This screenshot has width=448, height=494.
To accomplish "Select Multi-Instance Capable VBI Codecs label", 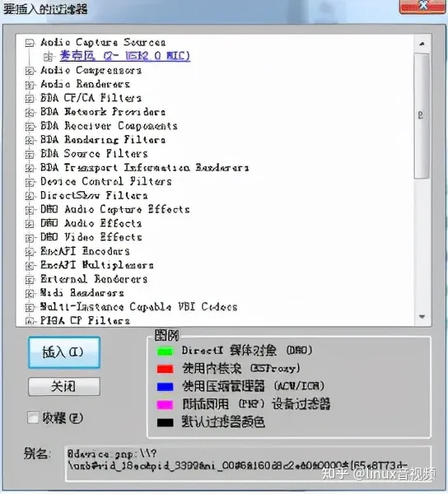I will pos(139,306).
